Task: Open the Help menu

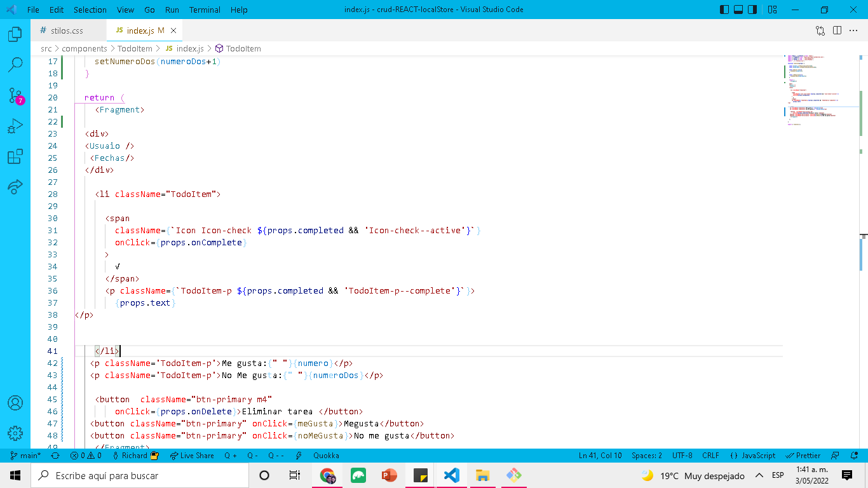Action: click(239, 10)
